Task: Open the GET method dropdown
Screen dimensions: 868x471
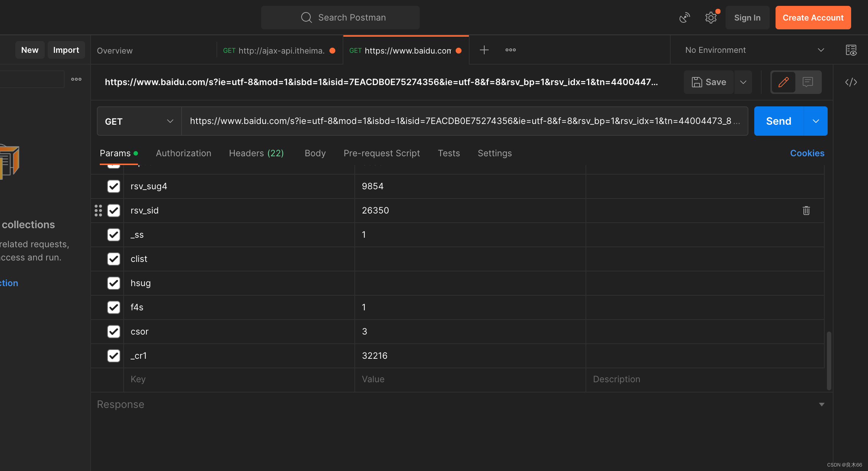Action: 139,121
